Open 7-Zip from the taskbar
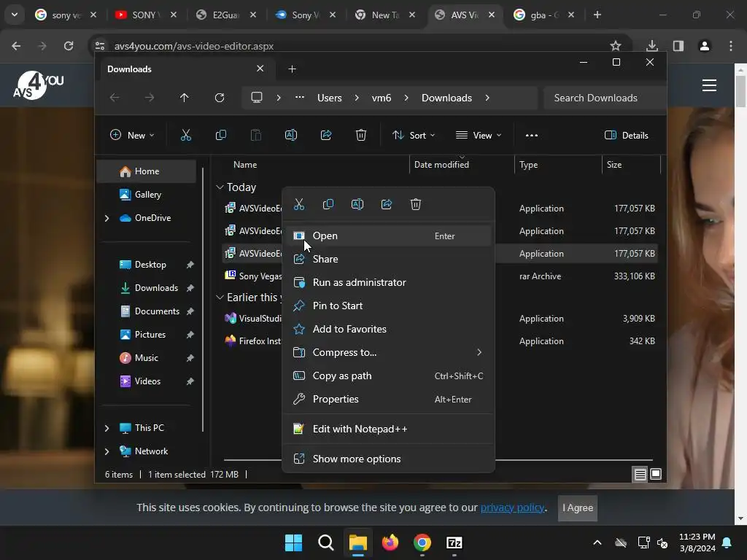 (x=454, y=542)
